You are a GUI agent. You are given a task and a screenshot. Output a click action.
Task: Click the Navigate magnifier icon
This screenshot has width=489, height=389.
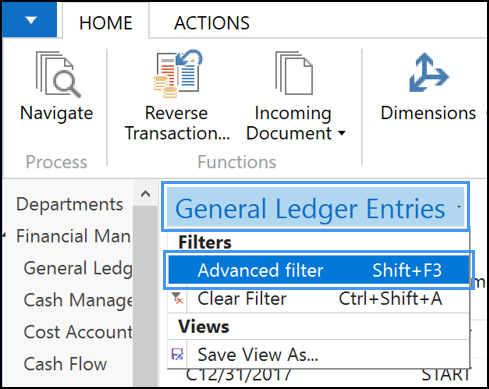(58, 74)
